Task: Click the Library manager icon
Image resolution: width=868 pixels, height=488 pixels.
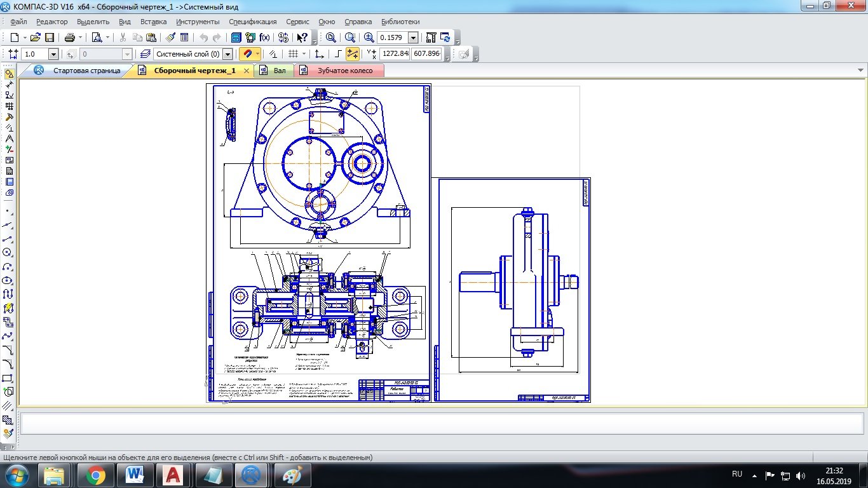Action: (x=236, y=37)
